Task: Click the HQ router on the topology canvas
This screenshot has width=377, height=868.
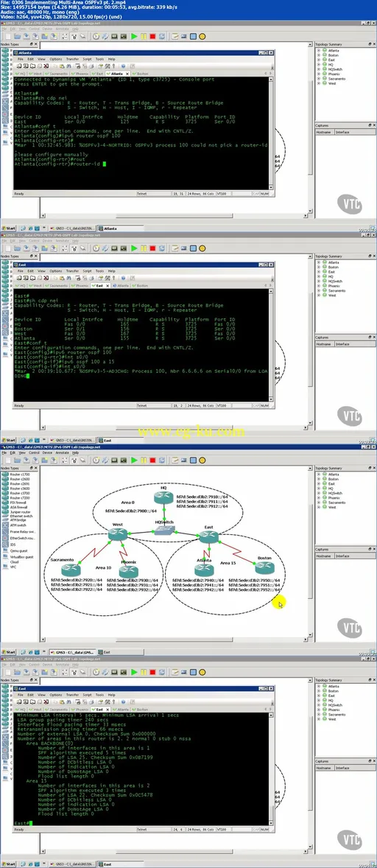Action: pyautogui.click(x=164, y=497)
